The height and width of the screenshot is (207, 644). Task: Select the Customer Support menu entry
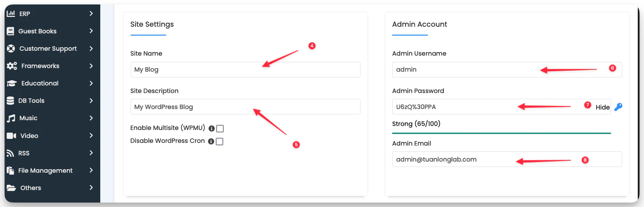click(x=48, y=49)
